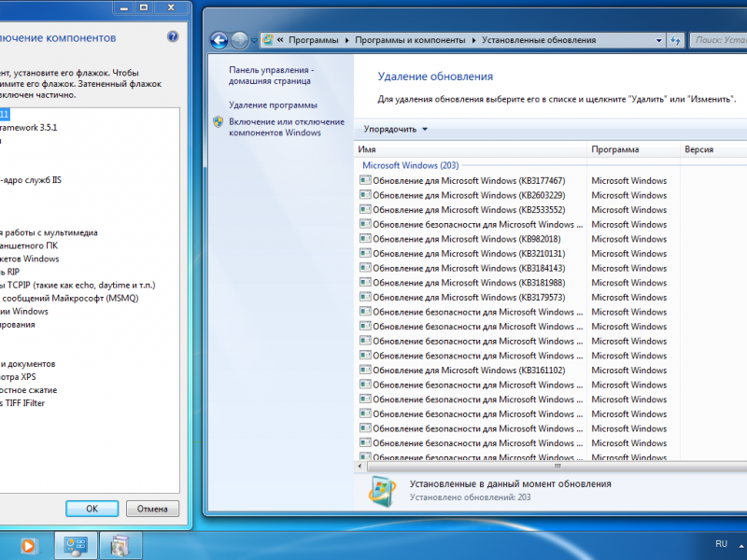The image size is (747, 560).
Task: Select the 'остное сжатие' component row
Action: (29, 390)
